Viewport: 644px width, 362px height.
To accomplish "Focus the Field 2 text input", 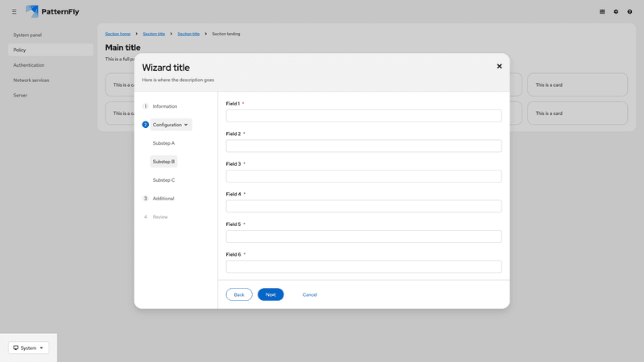I will click(364, 146).
